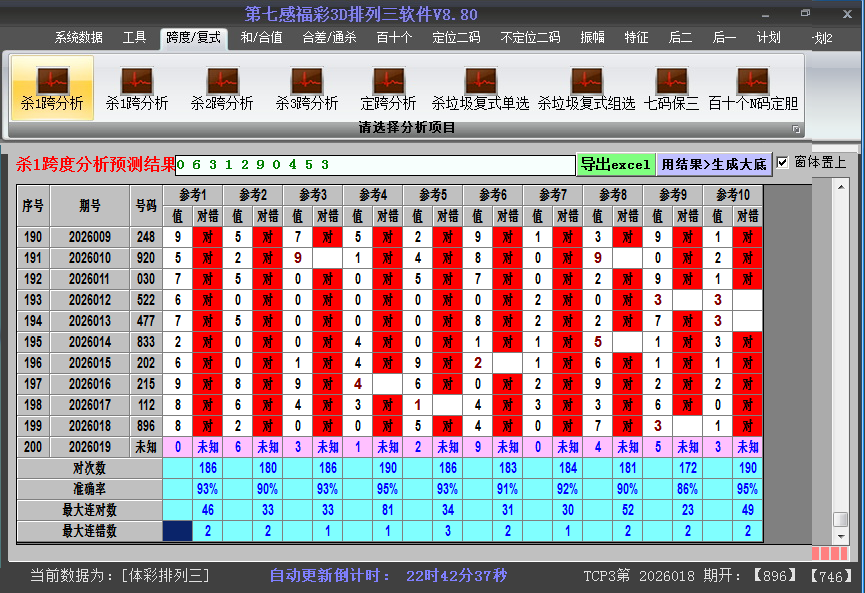The width and height of the screenshot is (865, 593).
Task: Click the 参考1 column header
Action: (x=193, y=194)
